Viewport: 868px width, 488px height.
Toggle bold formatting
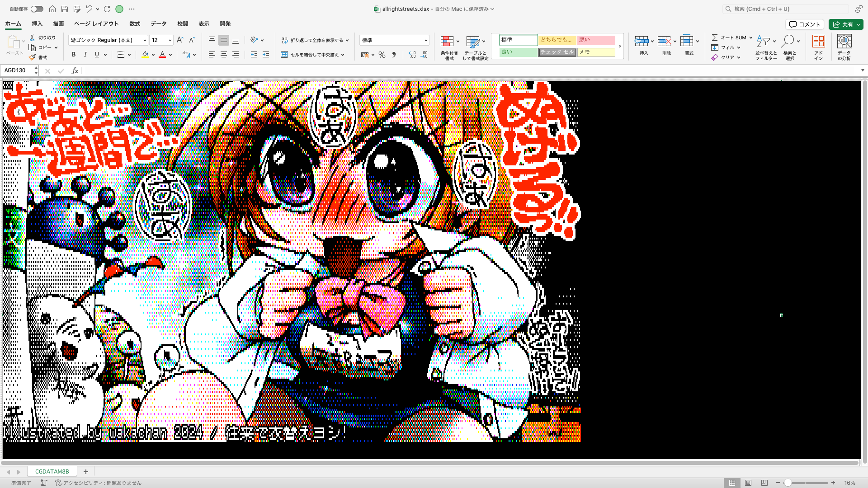[74, 55]
